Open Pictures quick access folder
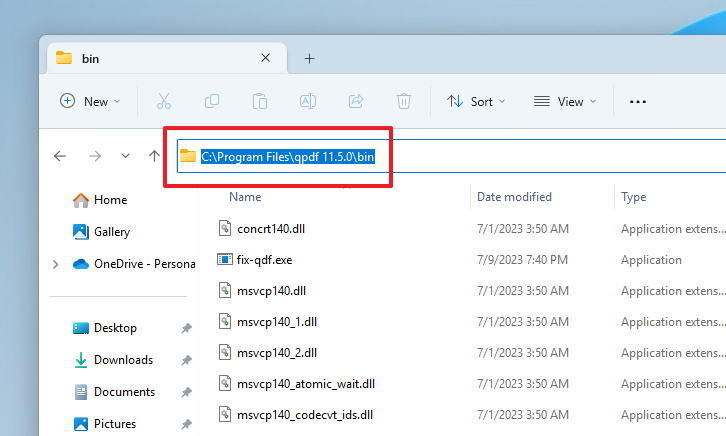 click(105, 424)
